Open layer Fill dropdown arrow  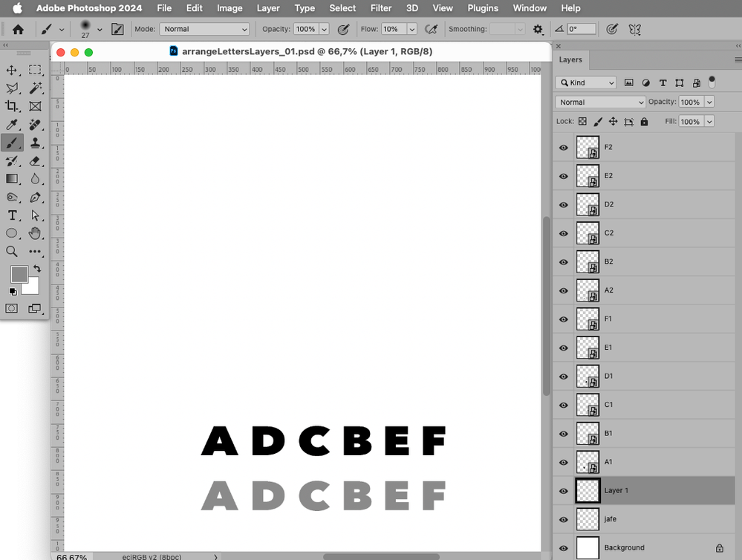(x=709, y=122)
